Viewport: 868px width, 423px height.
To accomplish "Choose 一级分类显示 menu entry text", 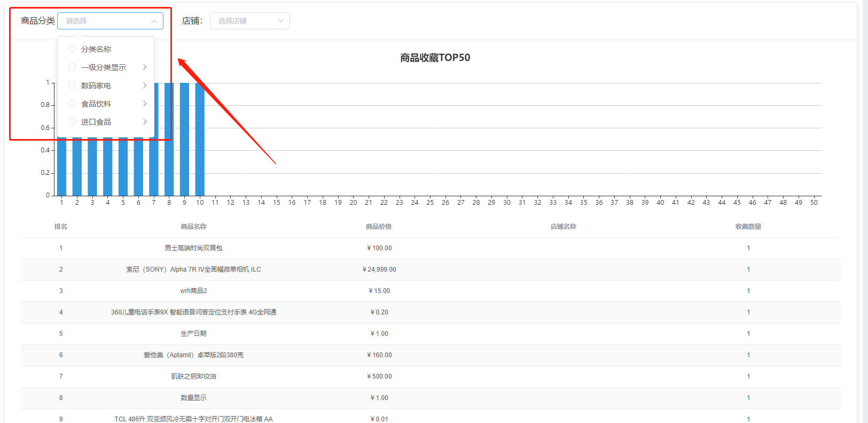I will (x=104, y=67).
